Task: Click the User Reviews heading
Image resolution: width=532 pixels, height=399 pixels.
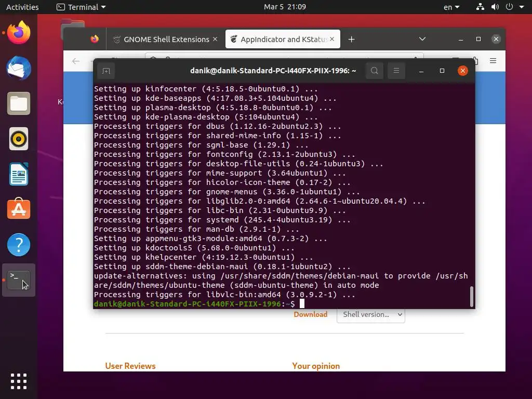Action: tap(130, 366)
